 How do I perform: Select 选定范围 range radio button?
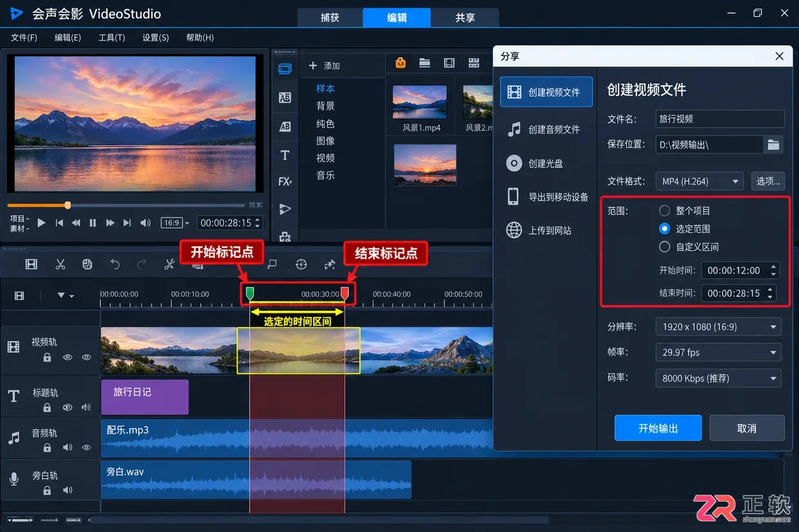coord(665,228)
